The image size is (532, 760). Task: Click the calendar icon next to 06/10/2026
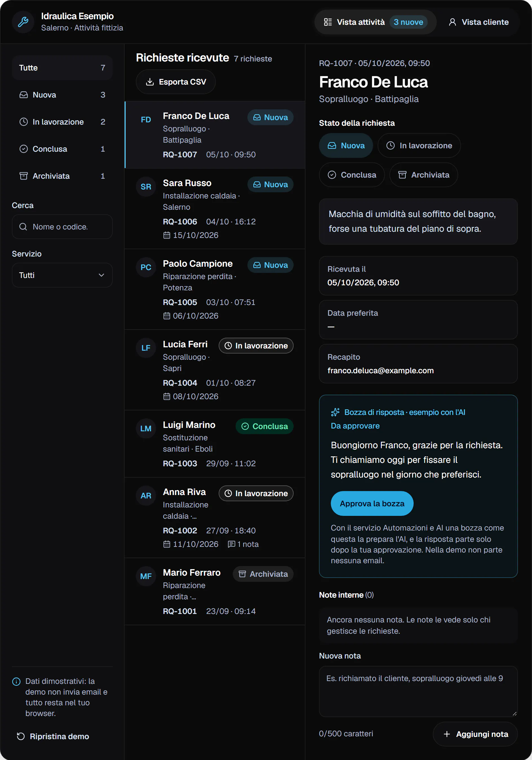[x=167, y=316]
